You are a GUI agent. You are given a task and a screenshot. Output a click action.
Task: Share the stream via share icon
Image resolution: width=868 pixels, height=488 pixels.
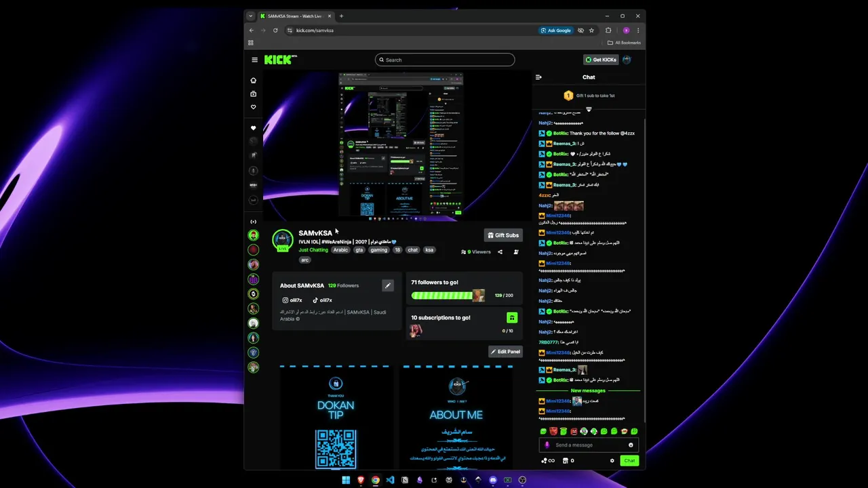tap(500, 252)
